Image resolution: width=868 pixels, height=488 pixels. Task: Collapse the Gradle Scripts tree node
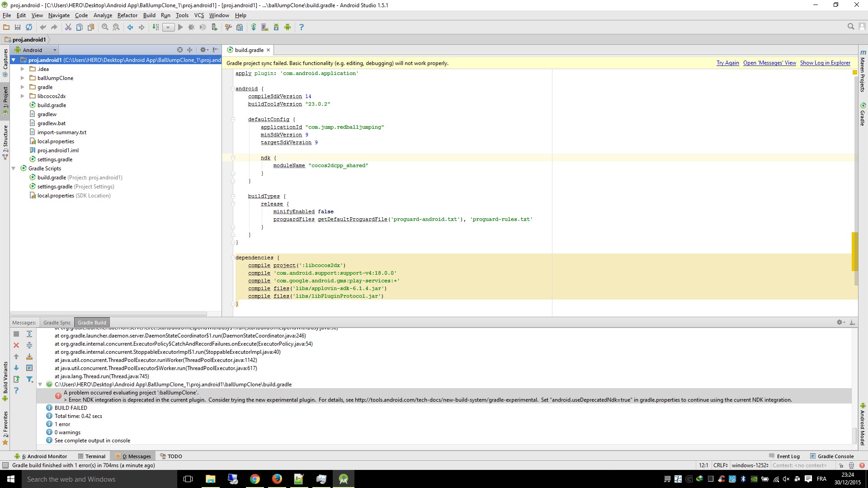point(14,169)
